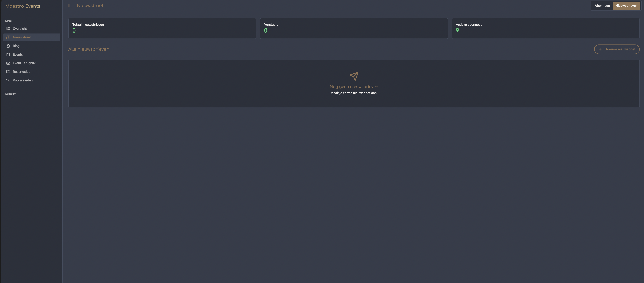Click the Overzicht grid icon
Viewport: 644px width, 283px height.
pos(8,29)
